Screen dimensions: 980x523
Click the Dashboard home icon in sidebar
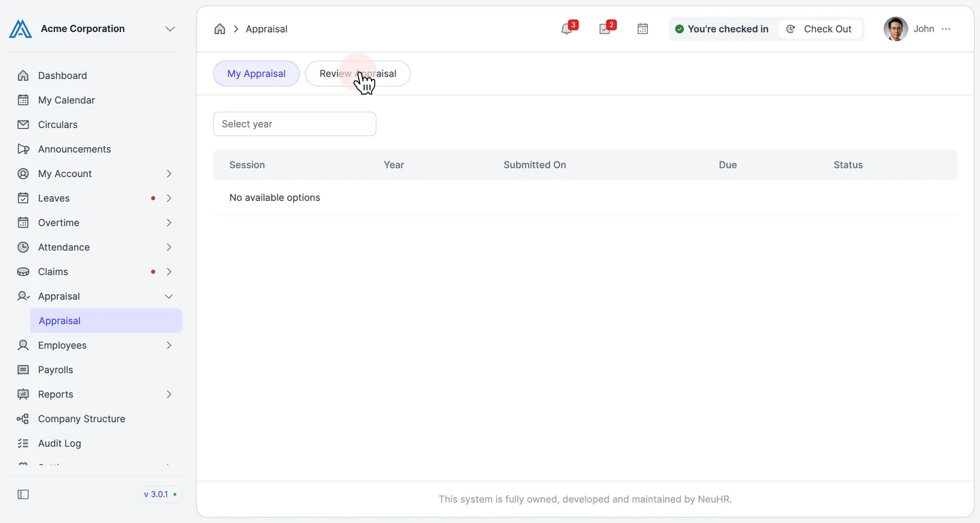pyautogui.click(x=23, y=76)
